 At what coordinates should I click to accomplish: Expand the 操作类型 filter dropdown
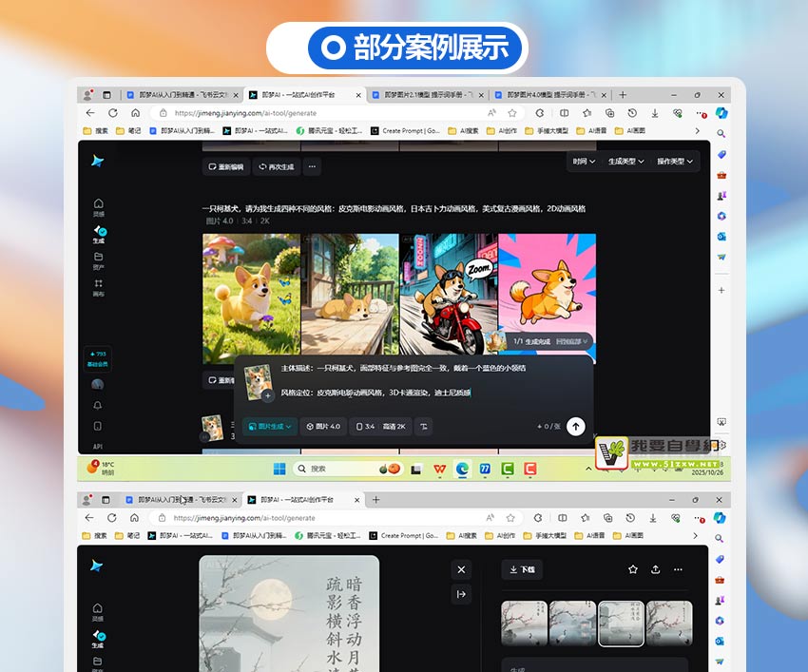(677, 162)
